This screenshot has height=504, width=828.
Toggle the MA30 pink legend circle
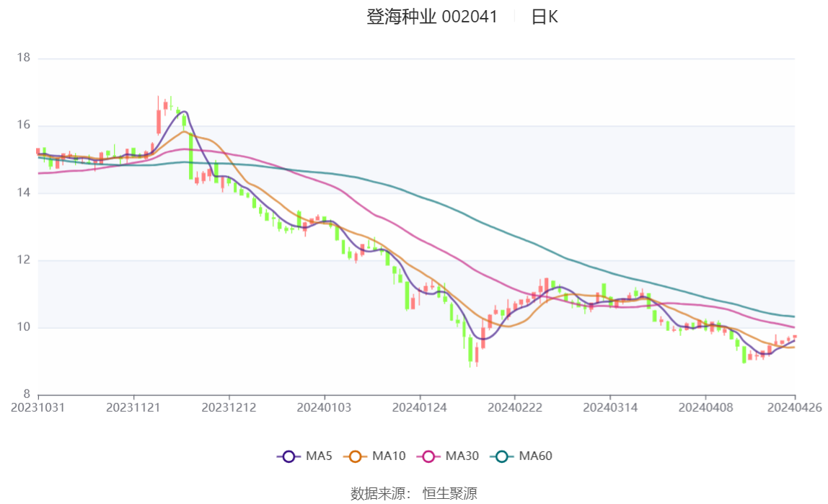coord(428,456)
